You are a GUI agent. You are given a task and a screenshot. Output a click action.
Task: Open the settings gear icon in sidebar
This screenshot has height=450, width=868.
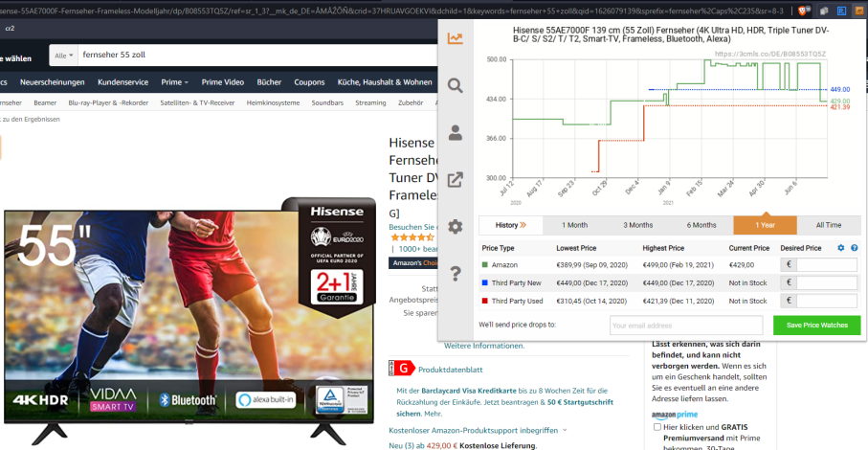[455, 226]
